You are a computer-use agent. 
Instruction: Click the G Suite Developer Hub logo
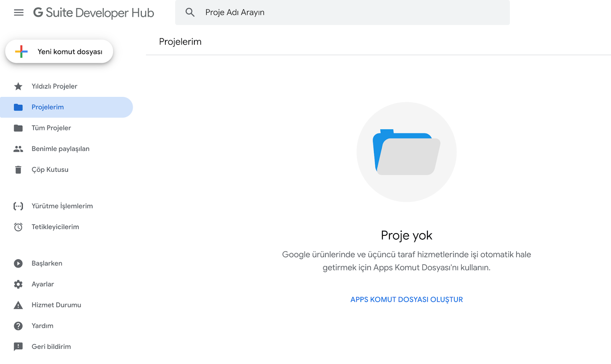pos(94,13)
